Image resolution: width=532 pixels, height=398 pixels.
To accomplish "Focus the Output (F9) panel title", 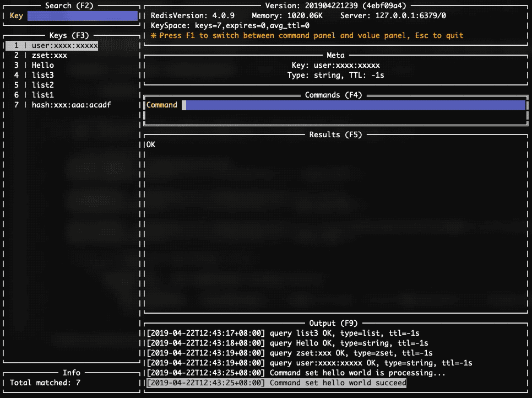I will tap(334, 323).
